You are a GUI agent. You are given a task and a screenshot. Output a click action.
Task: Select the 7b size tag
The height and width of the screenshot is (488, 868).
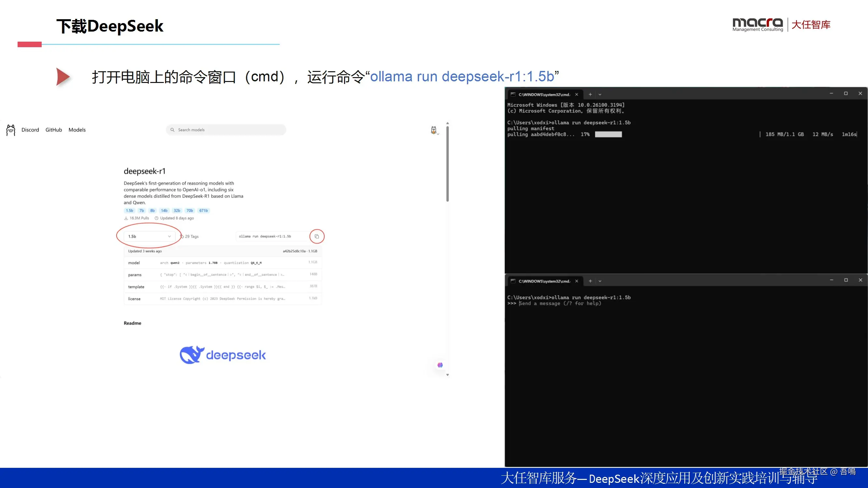tap(142, 211)
